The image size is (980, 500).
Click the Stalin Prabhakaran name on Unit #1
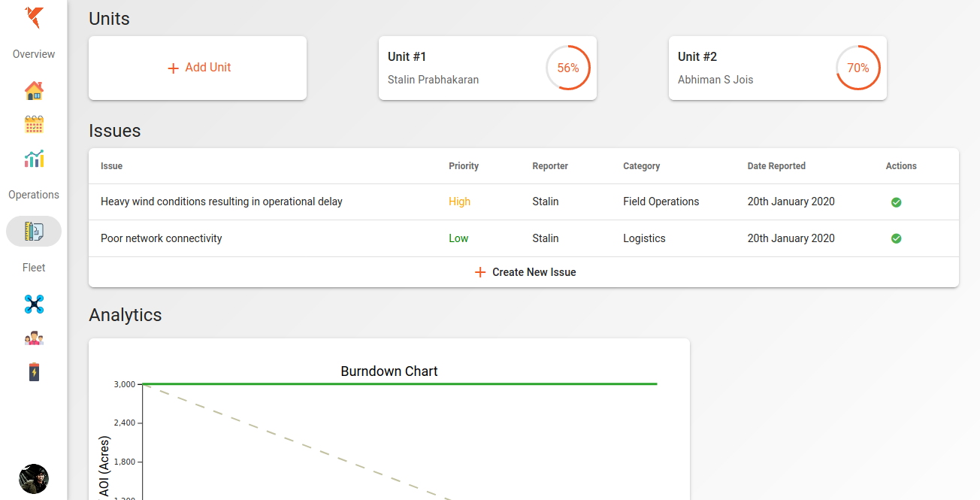pyautogui.click(x=433, y=80)
